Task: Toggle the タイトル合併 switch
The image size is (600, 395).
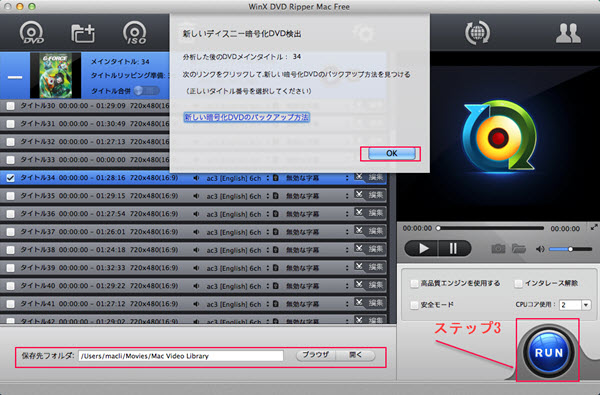Action: pyautogui.click(x=146, y=91)
